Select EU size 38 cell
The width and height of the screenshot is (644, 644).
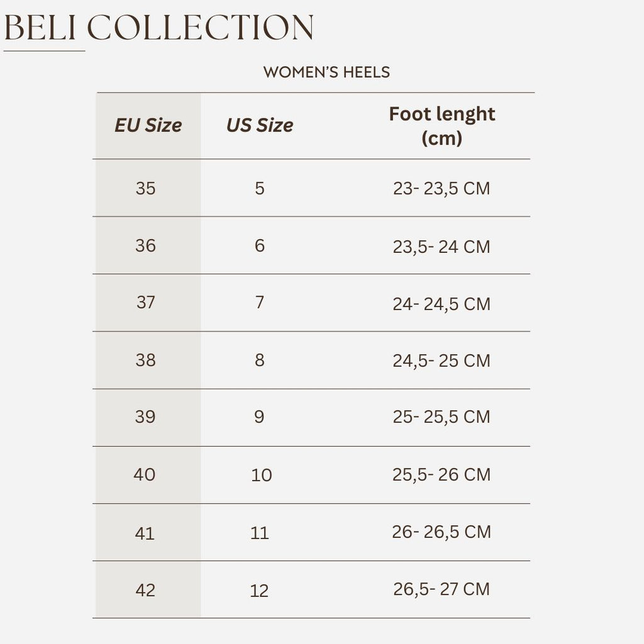click(145, 360)
